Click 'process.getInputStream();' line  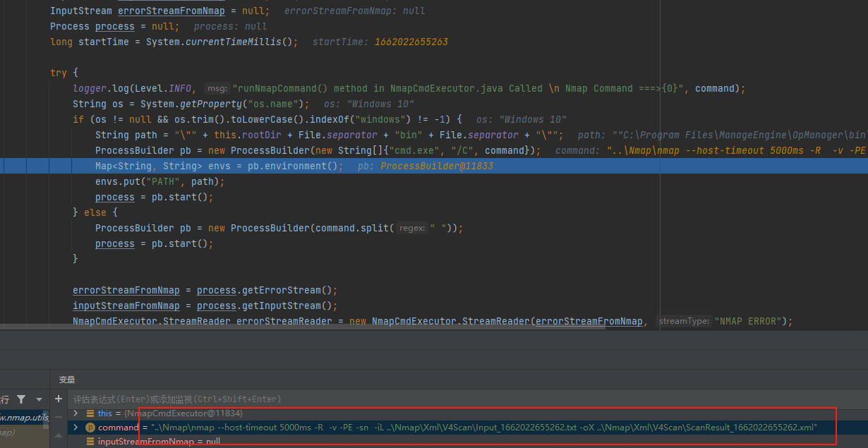pyautogui.click(x=269, y=305)
